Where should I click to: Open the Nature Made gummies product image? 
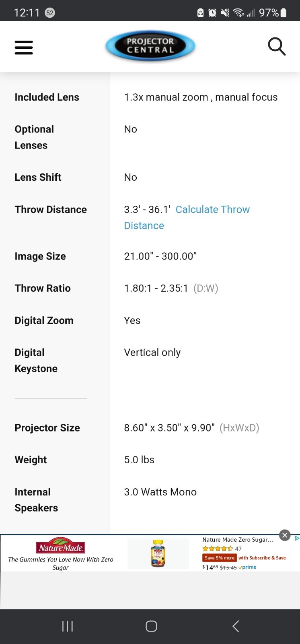coord(158,553)
